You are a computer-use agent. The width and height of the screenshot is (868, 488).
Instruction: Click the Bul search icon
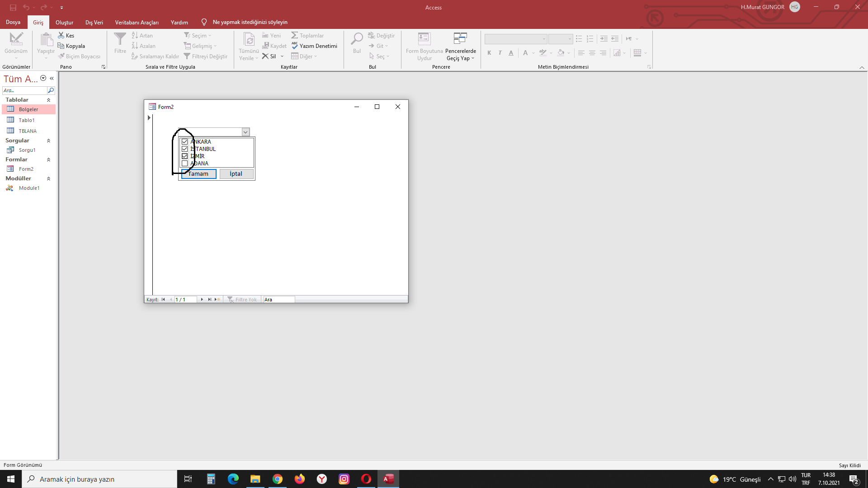[x=357, y=39]
